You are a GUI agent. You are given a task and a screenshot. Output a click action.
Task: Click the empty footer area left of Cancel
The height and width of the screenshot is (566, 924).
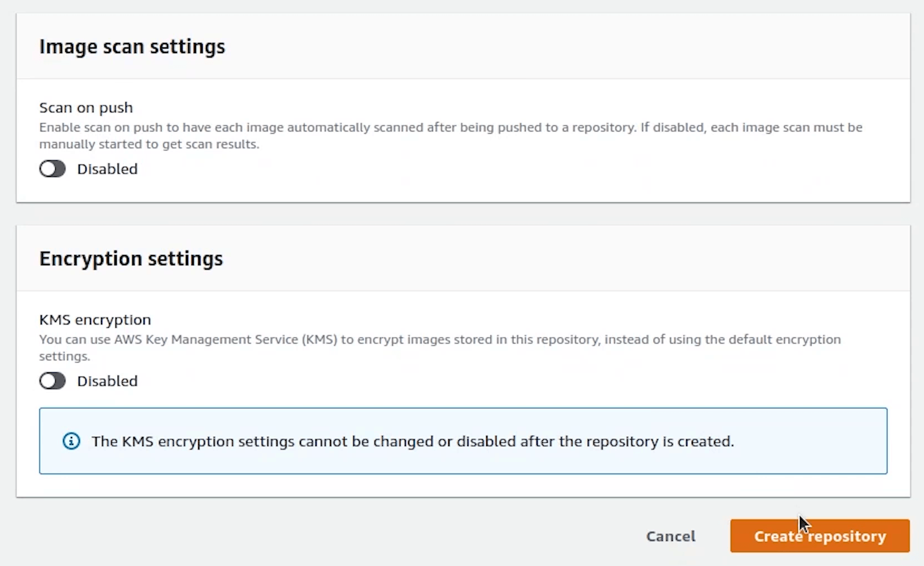[335, 536]
